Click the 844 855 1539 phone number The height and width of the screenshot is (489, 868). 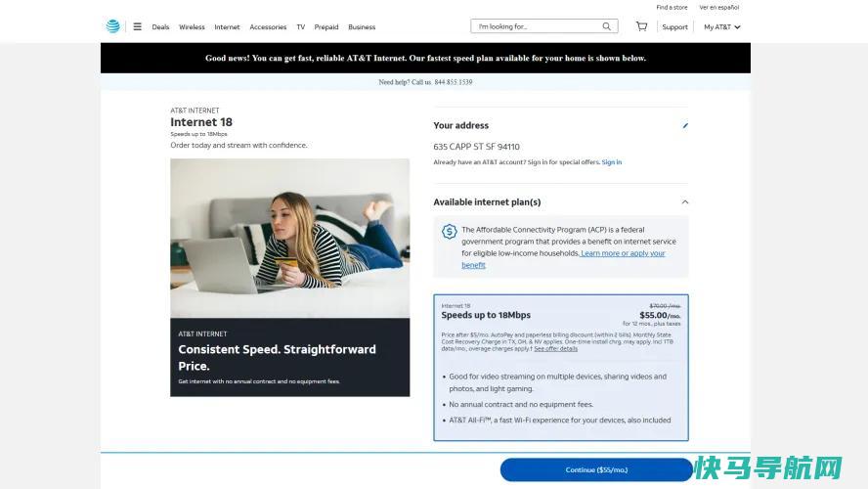click(x=454, y=82)
